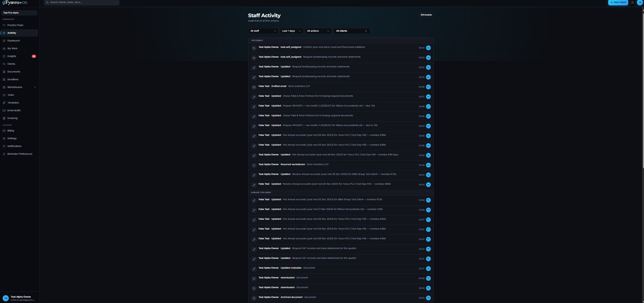
Task: Open the All actions filter dropdown
Action: pos(318,31)
